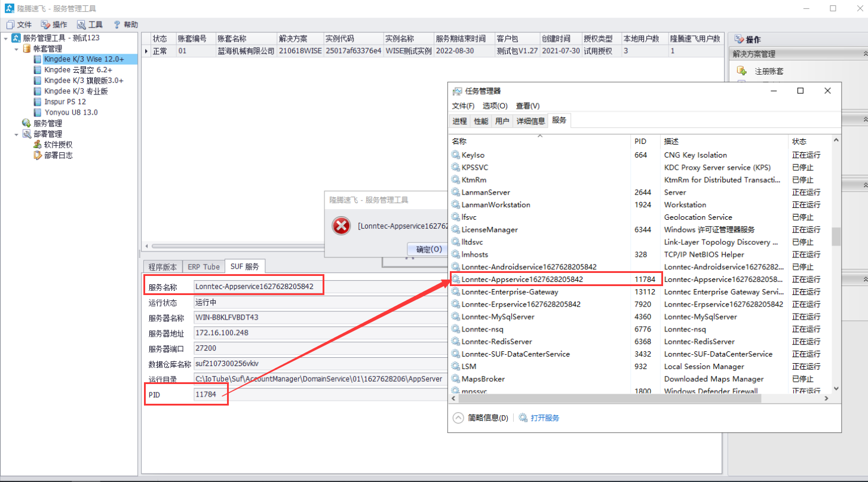Click the 服务器地址 field showing 172.16.100.248

coord(320,333)
